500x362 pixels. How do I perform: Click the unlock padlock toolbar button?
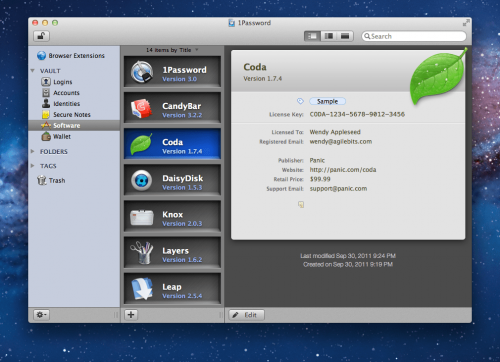click(41, 36)
